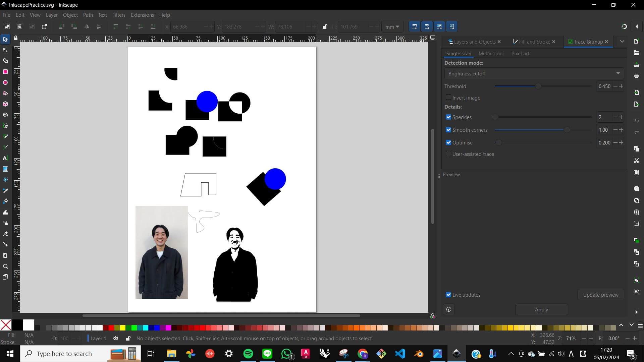
Task: Uncheck the Smooth corners checkbox
Action: [448, 130]
